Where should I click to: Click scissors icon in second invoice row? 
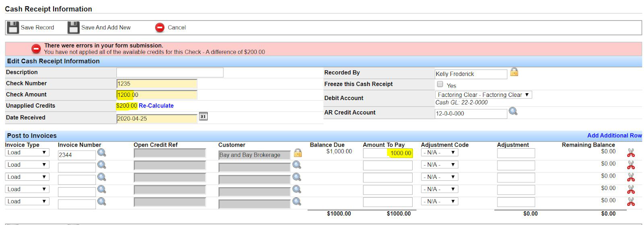[631, 165]
